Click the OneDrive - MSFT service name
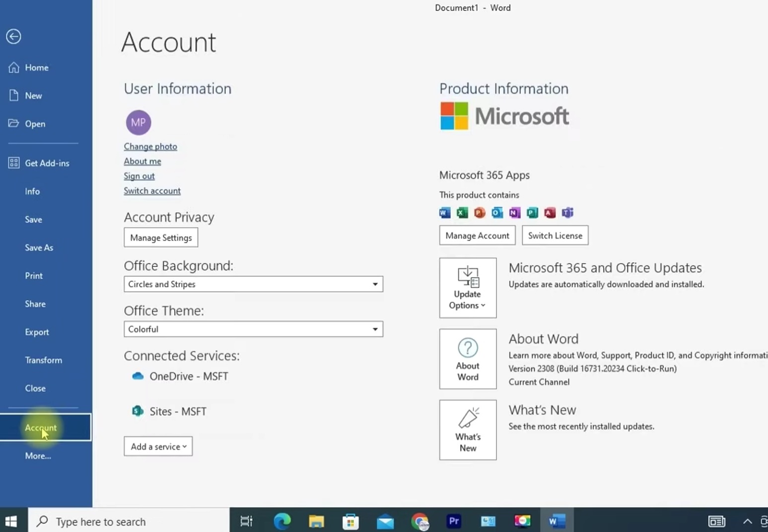Viewport: 768px width, 532px height. (x=189, y=376)
